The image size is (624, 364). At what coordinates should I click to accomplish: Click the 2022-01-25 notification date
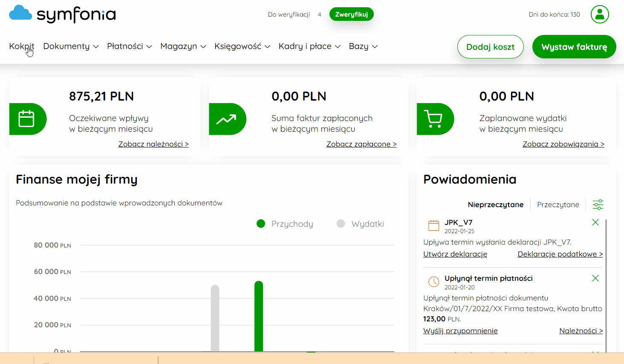coord(459,231)
